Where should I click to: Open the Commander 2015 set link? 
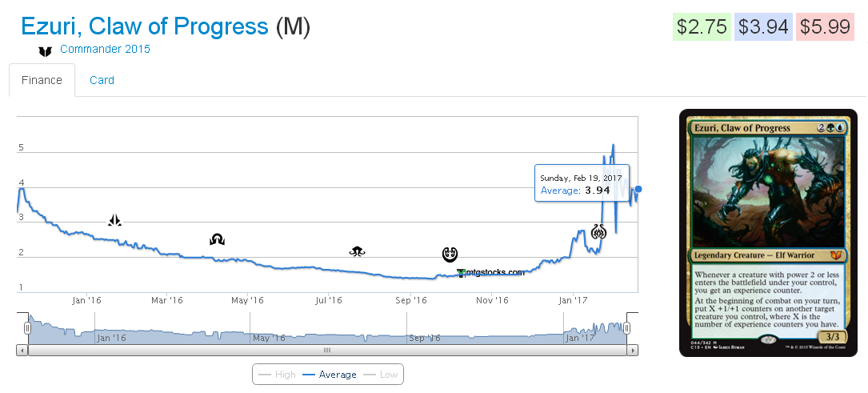coord(105,49)
